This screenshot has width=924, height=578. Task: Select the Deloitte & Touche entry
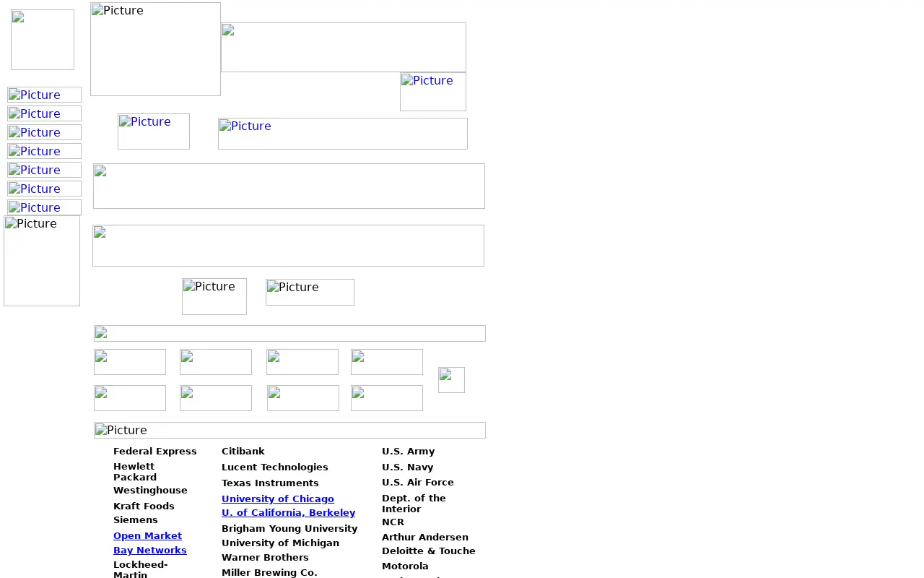[x=429, y=551]
